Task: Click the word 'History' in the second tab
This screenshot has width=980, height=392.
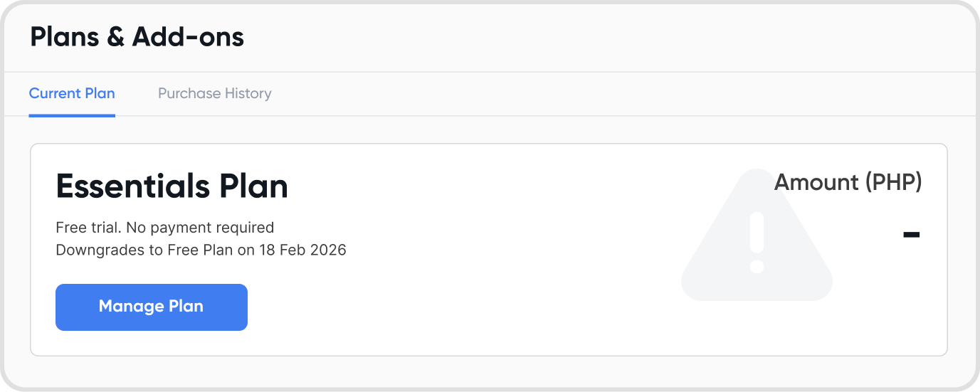Action: click(248, 93)
